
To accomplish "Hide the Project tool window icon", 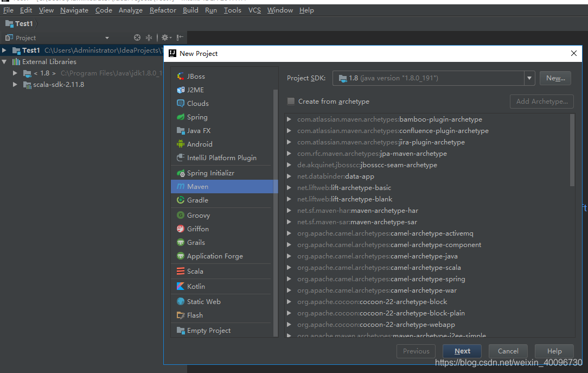I will [180, 37].
